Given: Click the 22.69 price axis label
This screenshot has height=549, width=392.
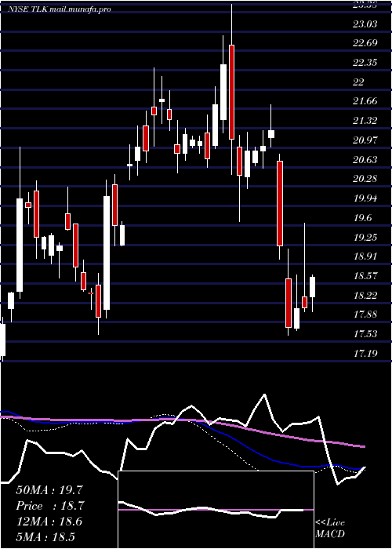Looking at the screenshot, I should 365,43.
